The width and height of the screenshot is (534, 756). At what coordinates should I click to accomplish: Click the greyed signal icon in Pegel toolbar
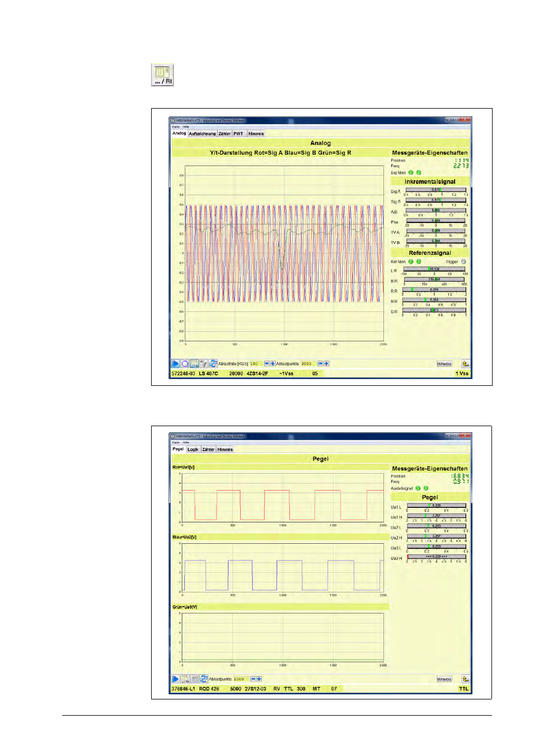click(x=194, y=679)
